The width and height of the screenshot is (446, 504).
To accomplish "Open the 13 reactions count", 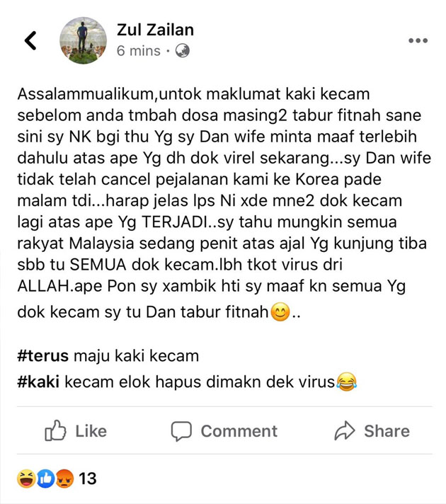I will click(x=88, y=479).
